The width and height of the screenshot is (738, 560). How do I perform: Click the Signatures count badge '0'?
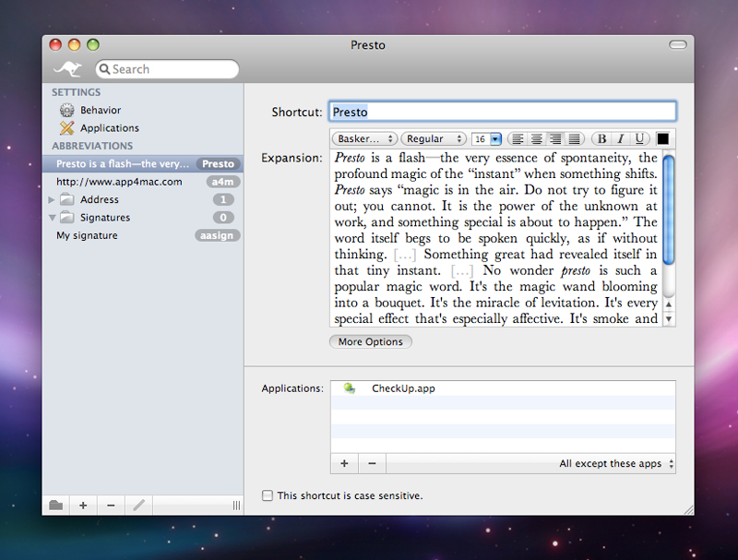223,218
